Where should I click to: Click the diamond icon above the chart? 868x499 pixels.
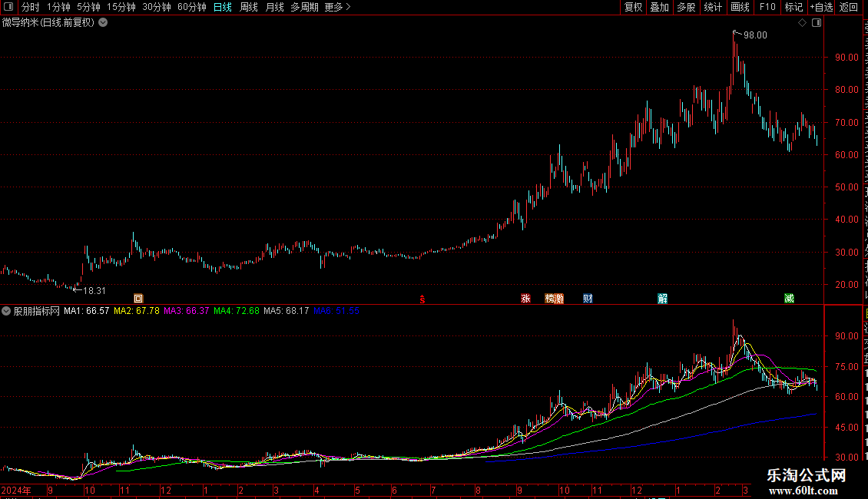802,23
